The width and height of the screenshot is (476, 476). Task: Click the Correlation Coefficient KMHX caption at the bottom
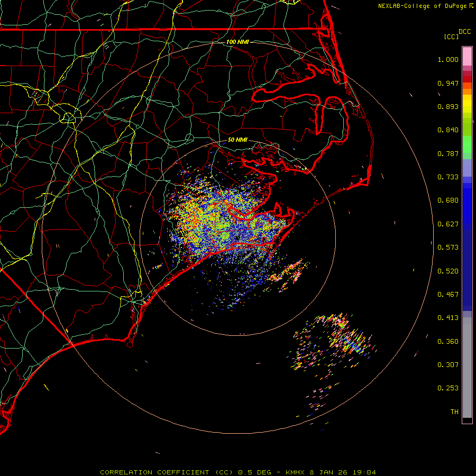[x=238, y=472]
